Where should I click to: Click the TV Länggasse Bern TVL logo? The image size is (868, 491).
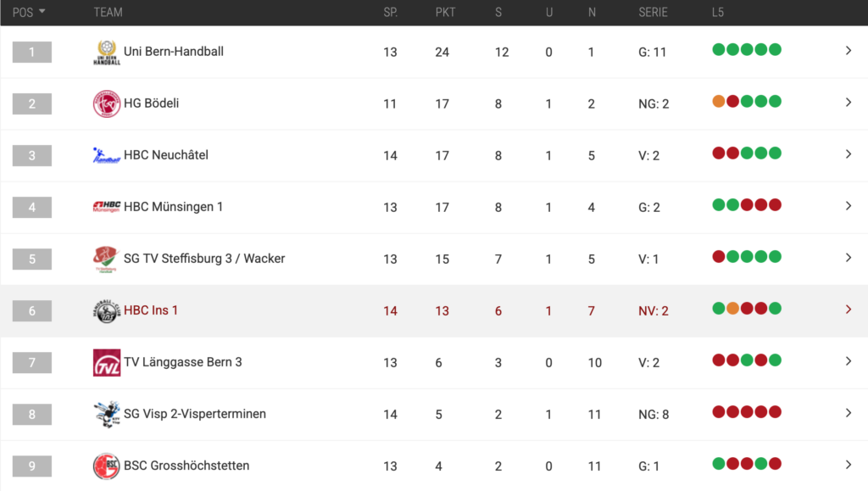click(106, 363)
